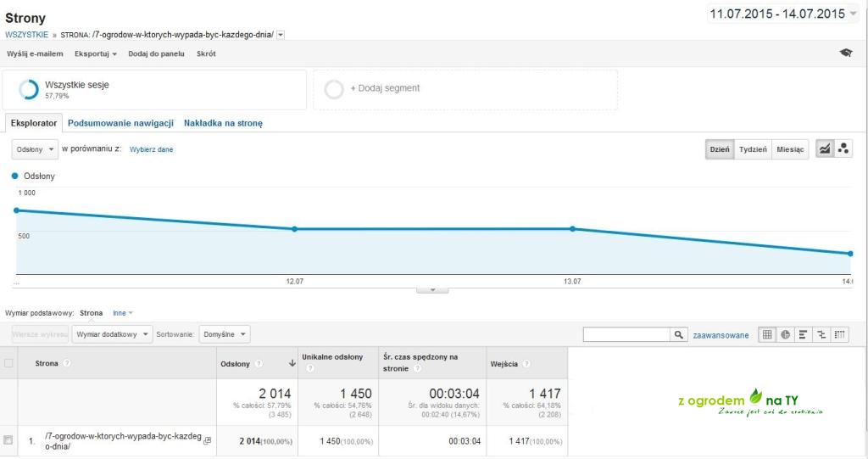This screenshot has height=459, width=868.
Task: Select the pivot table view icon
Action: pyautogui.click(x=840, y=335)
